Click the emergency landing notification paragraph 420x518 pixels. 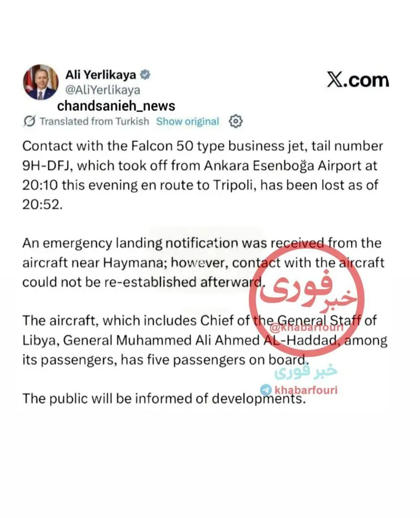[x=203, y=263]
